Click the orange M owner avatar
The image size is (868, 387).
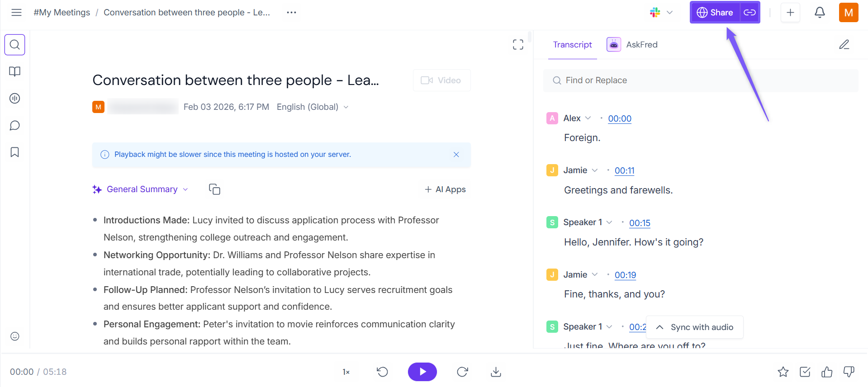tap(98, 107)
